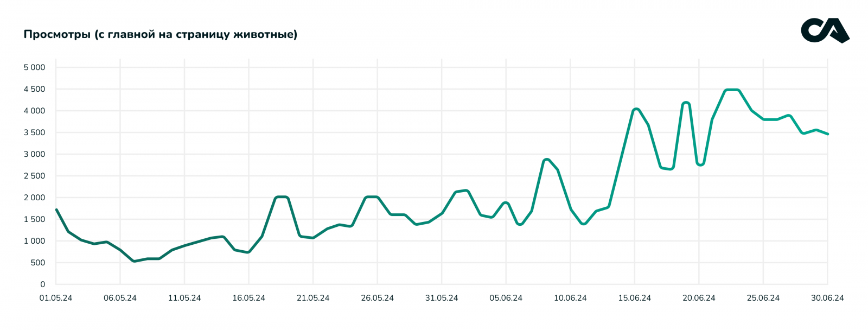Click the 06.05.24 x-axis label

[x=120, y=298]
